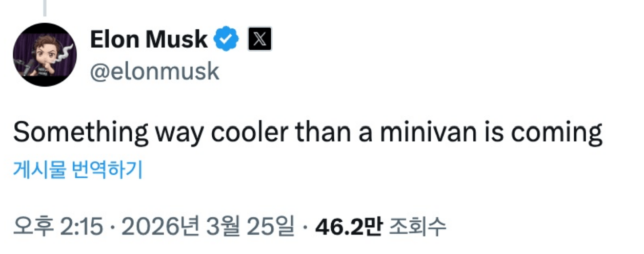Screen dimensions: 644x254
Task: Click the word "Elon" in display name
Action: point(114,40)
